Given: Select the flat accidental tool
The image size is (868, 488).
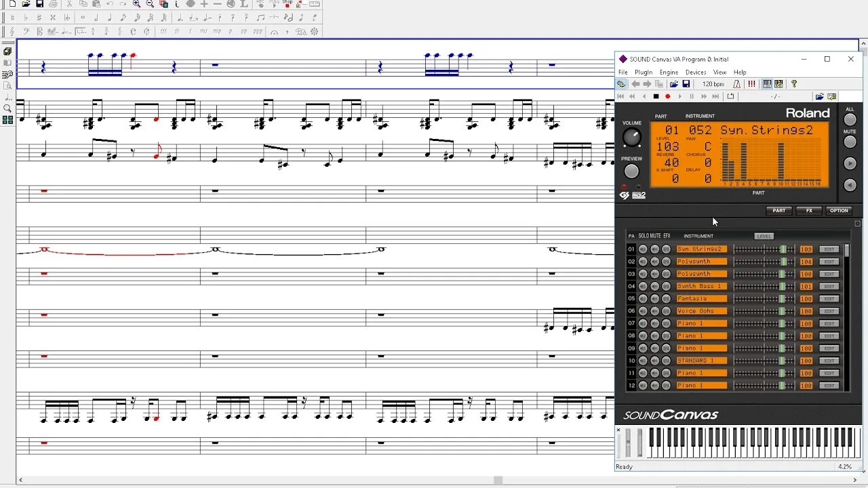Looking at the screenshot, I should coord(26,18).
